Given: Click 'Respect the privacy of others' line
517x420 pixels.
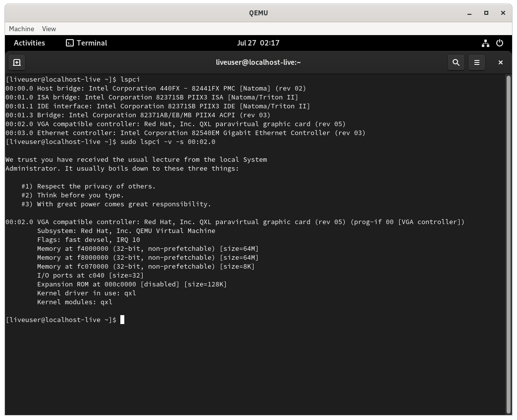Looking at the screenshot, I should 88,186.
